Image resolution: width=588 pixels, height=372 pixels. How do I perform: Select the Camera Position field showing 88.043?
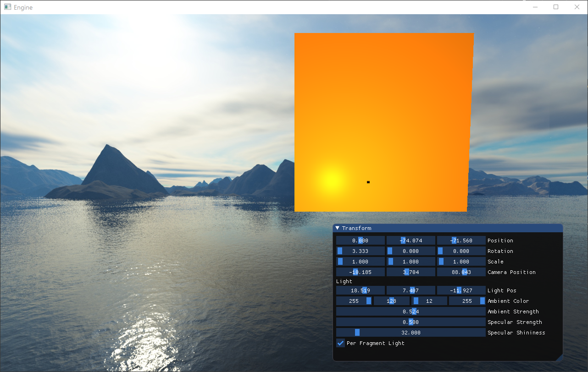tap(461, 272)
